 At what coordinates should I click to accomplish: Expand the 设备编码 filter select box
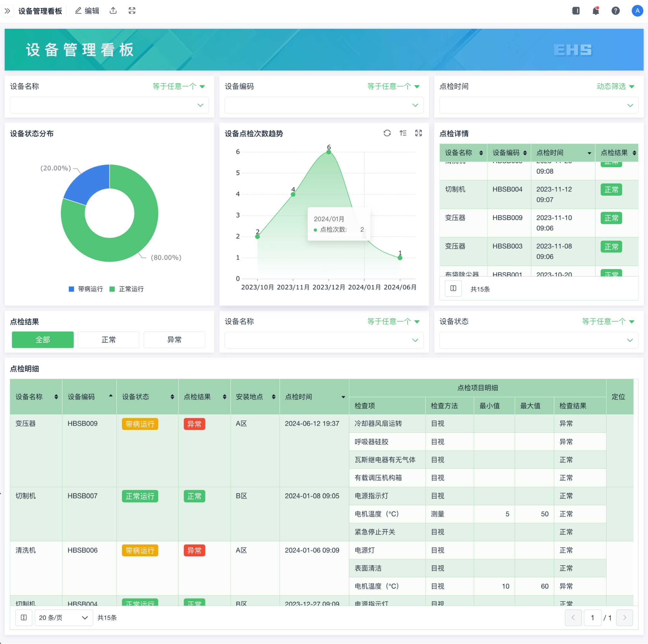324,105
